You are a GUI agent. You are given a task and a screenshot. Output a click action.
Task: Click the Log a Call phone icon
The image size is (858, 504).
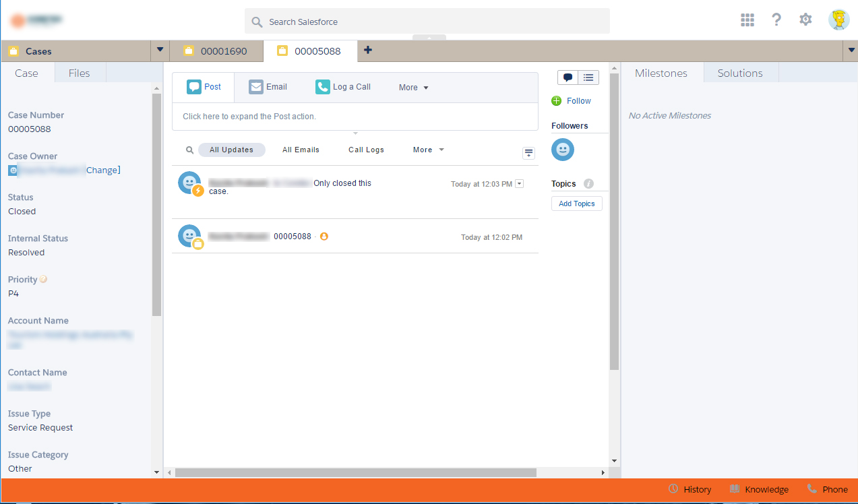point(322,87)
